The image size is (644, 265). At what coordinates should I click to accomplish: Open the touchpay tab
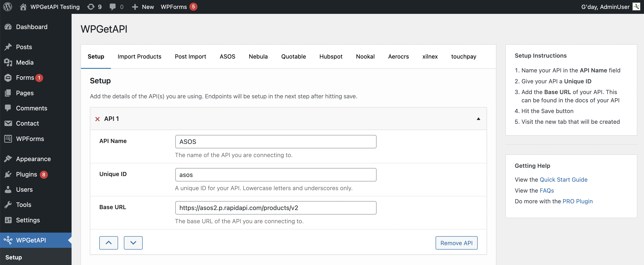coord(464,57)
